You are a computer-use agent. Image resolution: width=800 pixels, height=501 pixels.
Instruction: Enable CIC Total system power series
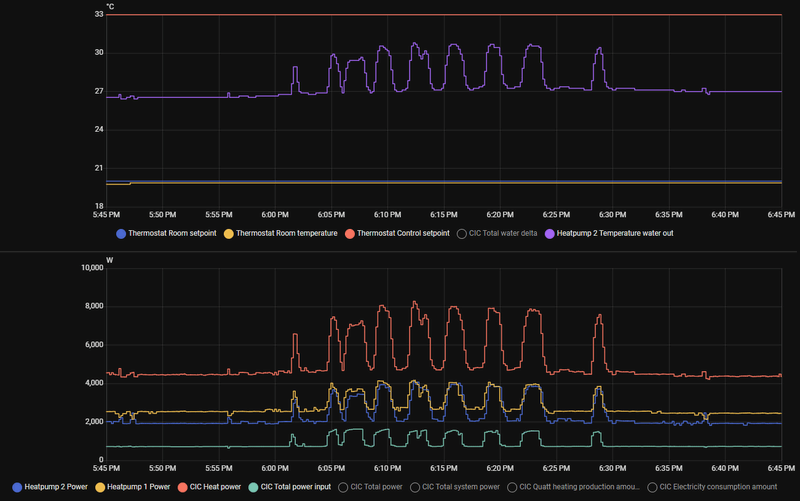455,487
